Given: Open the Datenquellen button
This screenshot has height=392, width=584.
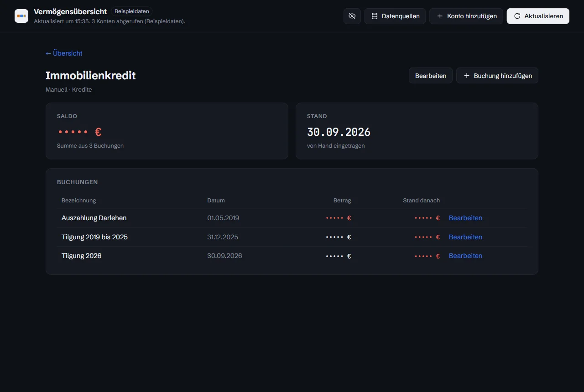Looking at the screenshot, I should (x=395, y=16).
